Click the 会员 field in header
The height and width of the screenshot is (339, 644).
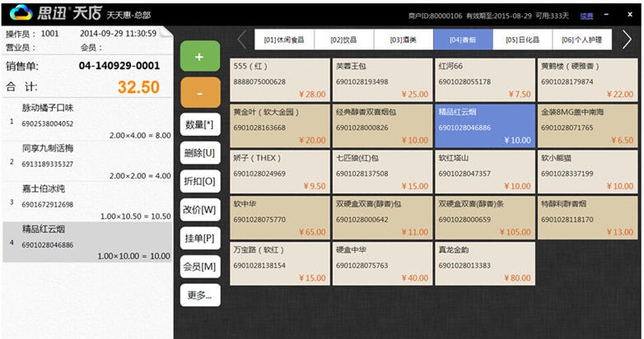pos(91,48)
